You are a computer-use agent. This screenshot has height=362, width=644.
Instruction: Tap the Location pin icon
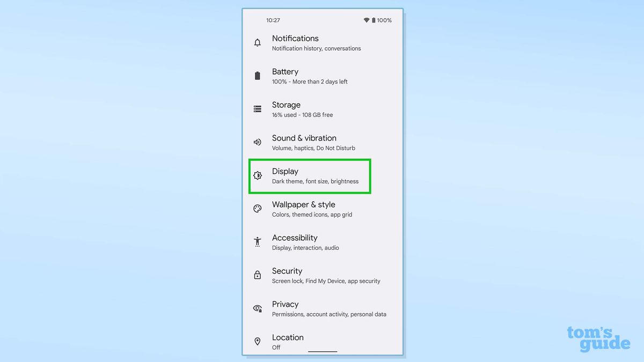tap(257, 342)
